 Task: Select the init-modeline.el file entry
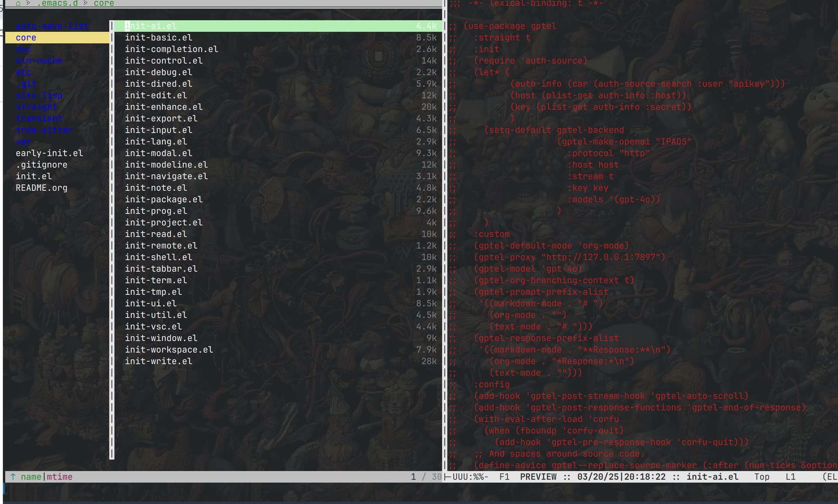click(x=166, y=165)
